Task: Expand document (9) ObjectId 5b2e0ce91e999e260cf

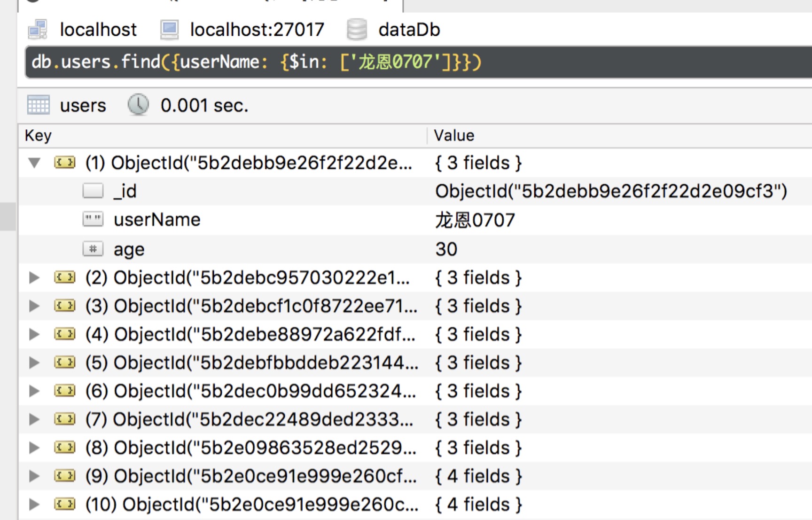Action: tap(34, 476)
